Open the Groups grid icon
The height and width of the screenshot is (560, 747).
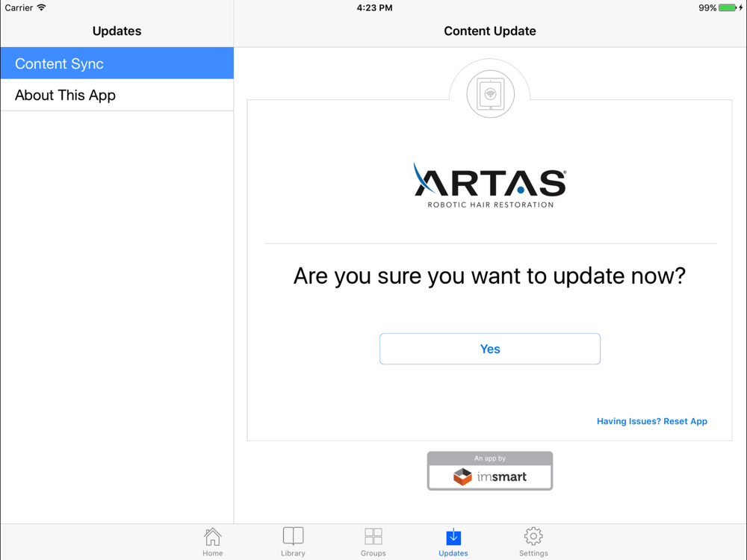(373, 536)
